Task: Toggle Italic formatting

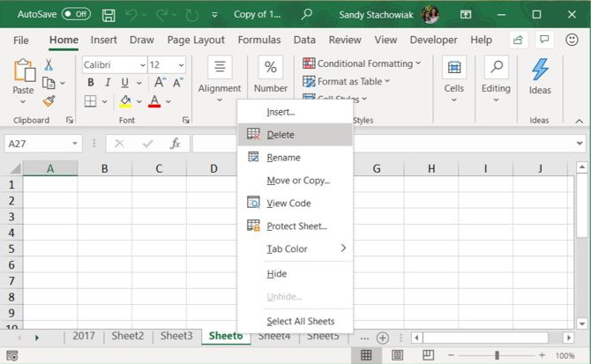Action: (108, 82)
